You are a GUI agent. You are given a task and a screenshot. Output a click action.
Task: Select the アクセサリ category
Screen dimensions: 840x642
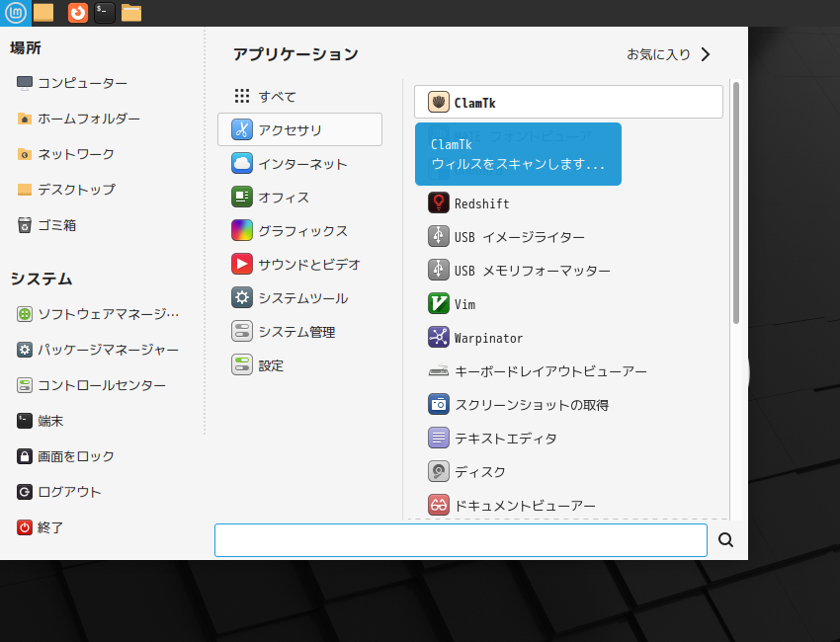point(299,129)
